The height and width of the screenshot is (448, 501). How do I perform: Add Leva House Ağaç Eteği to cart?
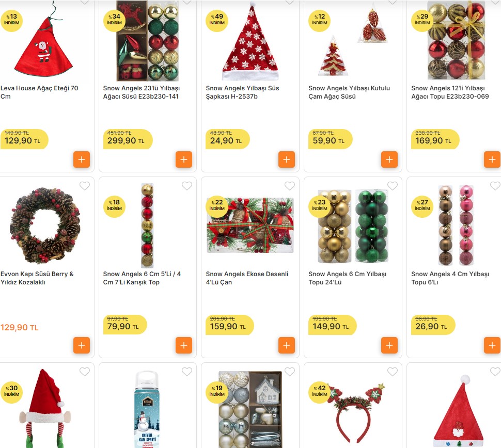pos(82,159)
